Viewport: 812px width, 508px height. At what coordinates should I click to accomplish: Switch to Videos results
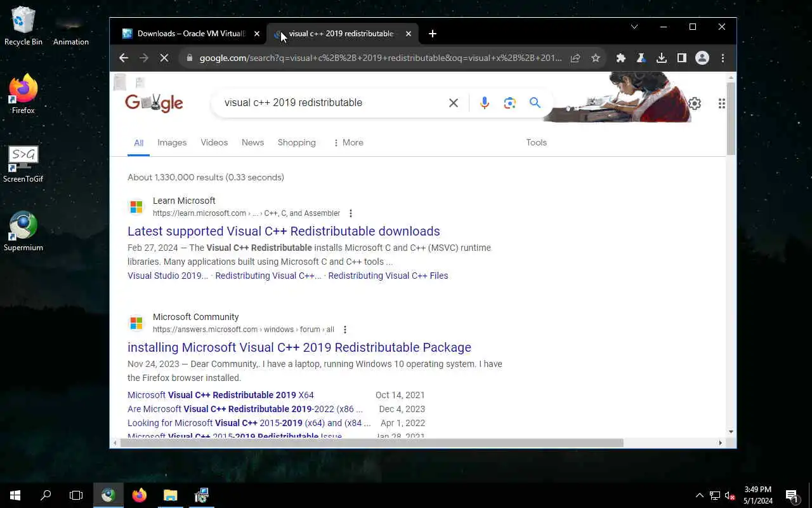[214, 142]
